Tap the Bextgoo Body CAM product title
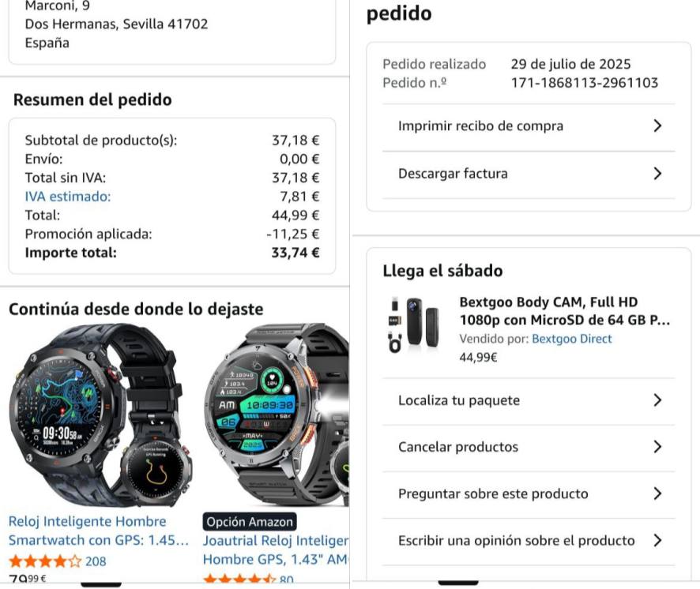 pyautogui.click(x=565, y=311)
